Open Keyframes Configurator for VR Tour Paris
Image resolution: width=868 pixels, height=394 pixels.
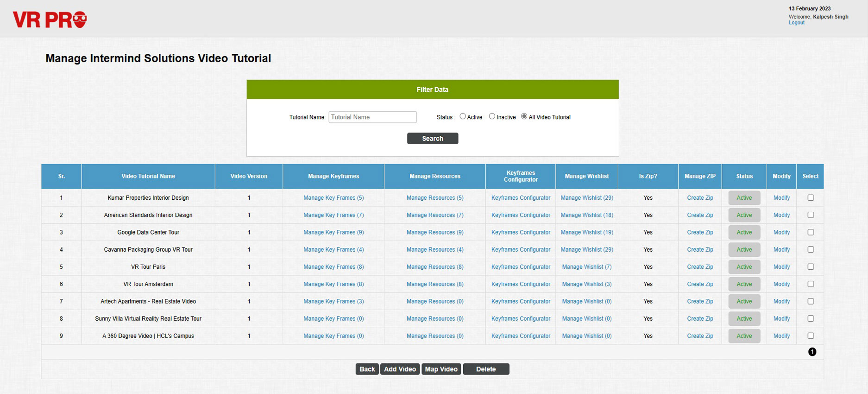pyautogui.click(x=521, y=267)
